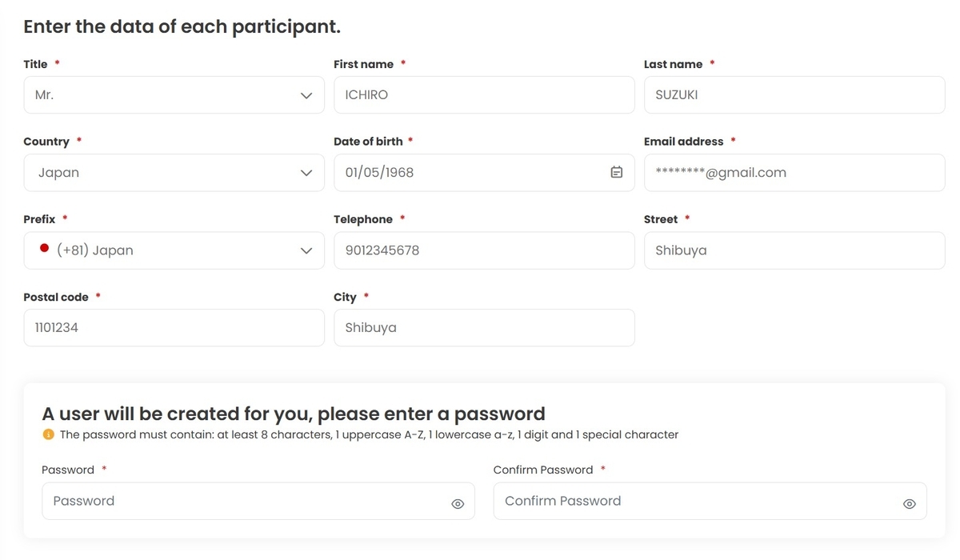Image resolution: width=960 pixels, height=560 pixels.
Task: Select the Last name field containing SUZUKI
Action: tap(794, 94)
